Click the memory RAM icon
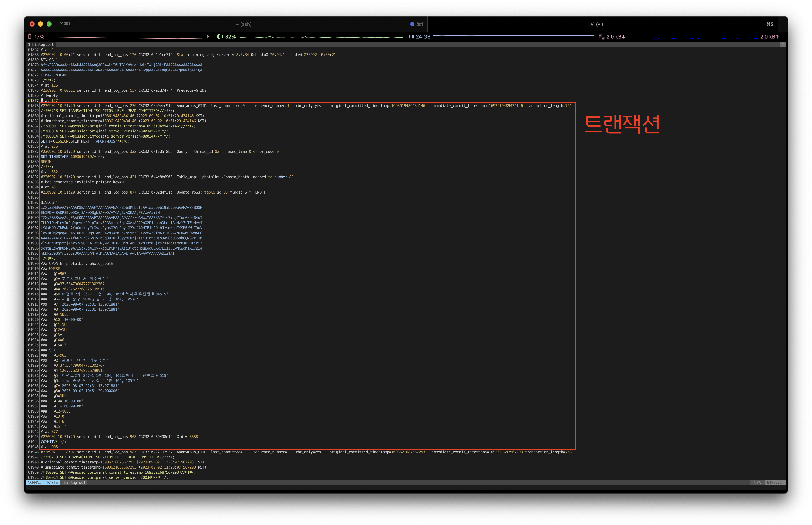This screenshot has height=525, width=812. pos(411,36)
